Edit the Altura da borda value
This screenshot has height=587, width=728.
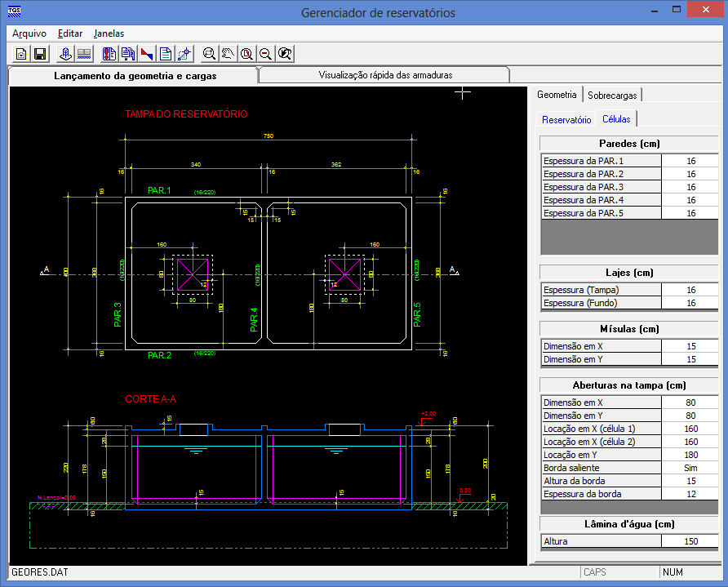(690, 481)
